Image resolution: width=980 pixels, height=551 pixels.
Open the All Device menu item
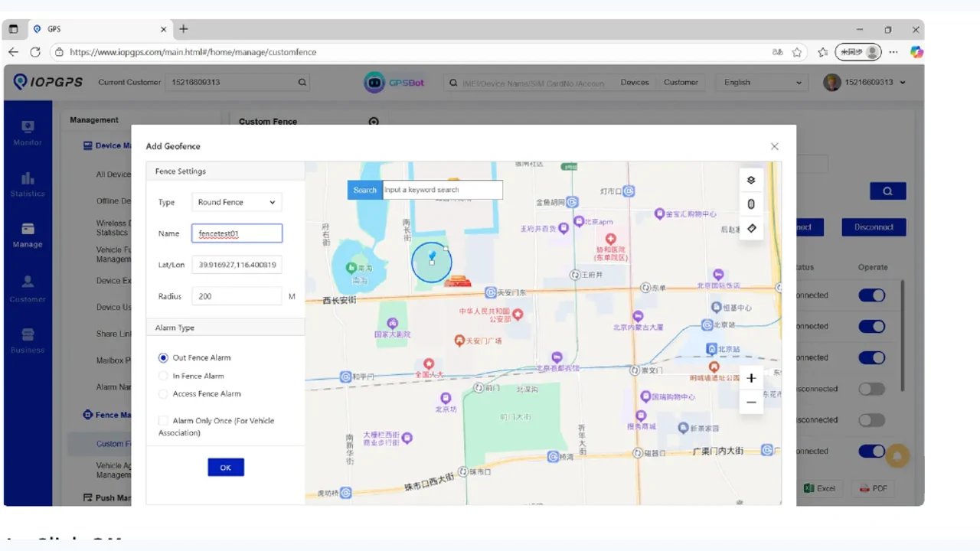coord(113,174)
